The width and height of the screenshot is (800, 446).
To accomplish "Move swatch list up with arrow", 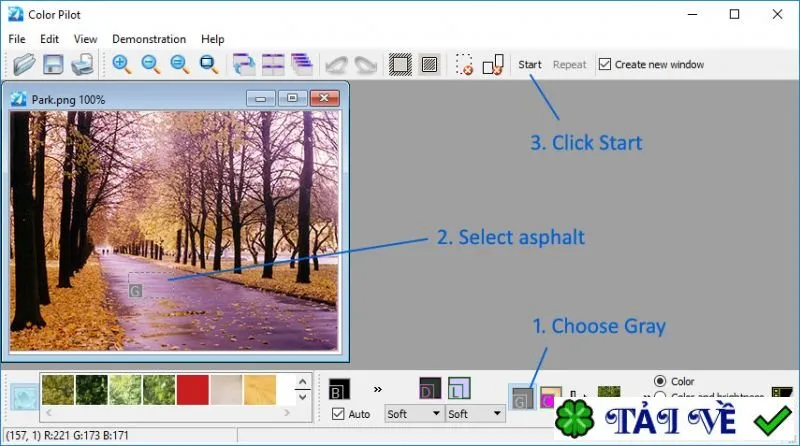I will click(x=303, y=382).
